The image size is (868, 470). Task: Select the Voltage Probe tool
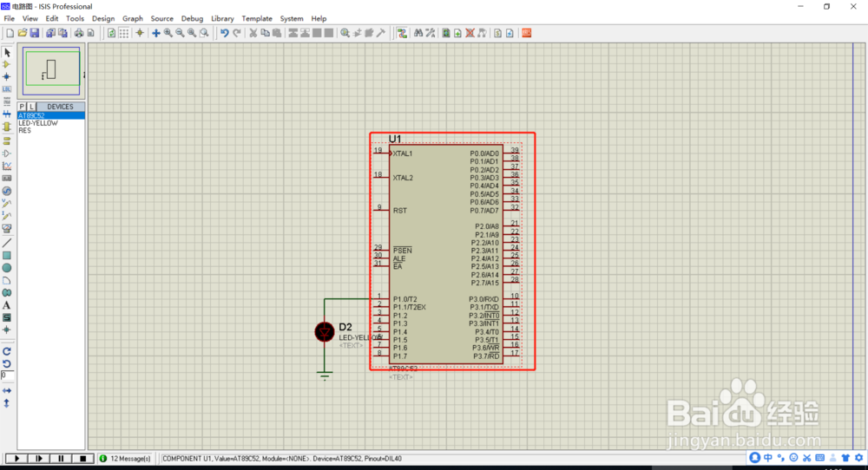[x=7, y=204]
